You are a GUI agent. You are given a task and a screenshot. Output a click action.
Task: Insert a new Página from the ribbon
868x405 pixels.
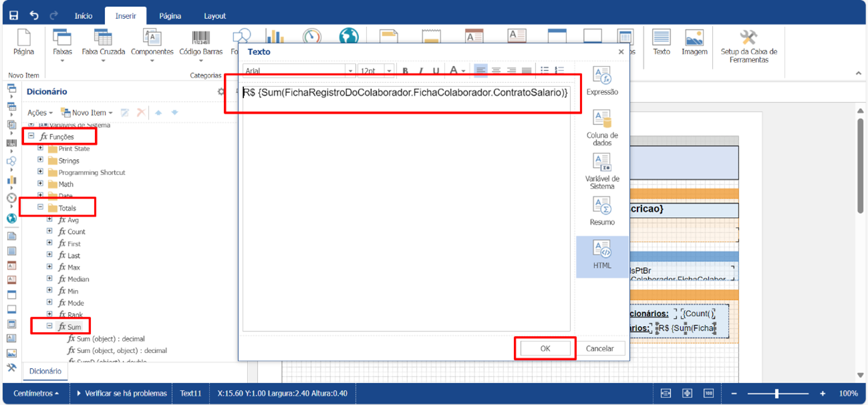[23, 41]
